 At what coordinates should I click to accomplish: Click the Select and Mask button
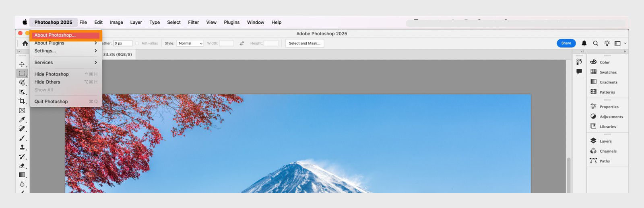(305, 43)
